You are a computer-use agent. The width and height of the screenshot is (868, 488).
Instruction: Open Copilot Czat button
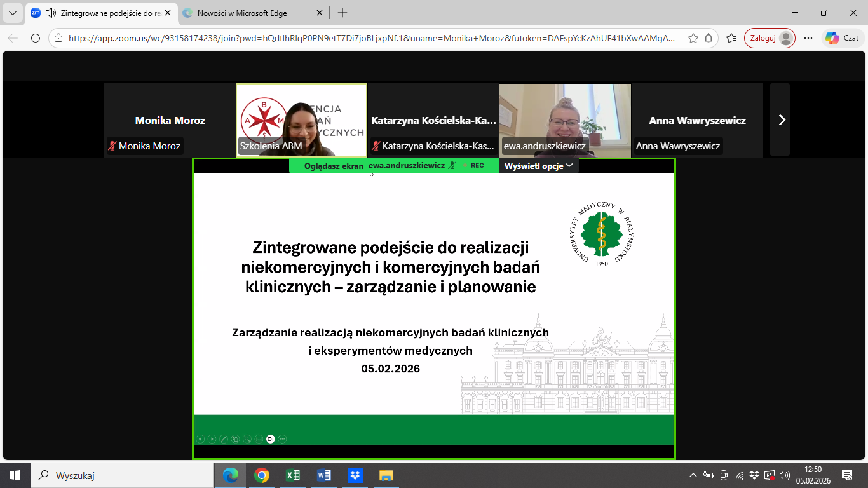[843, 38]
